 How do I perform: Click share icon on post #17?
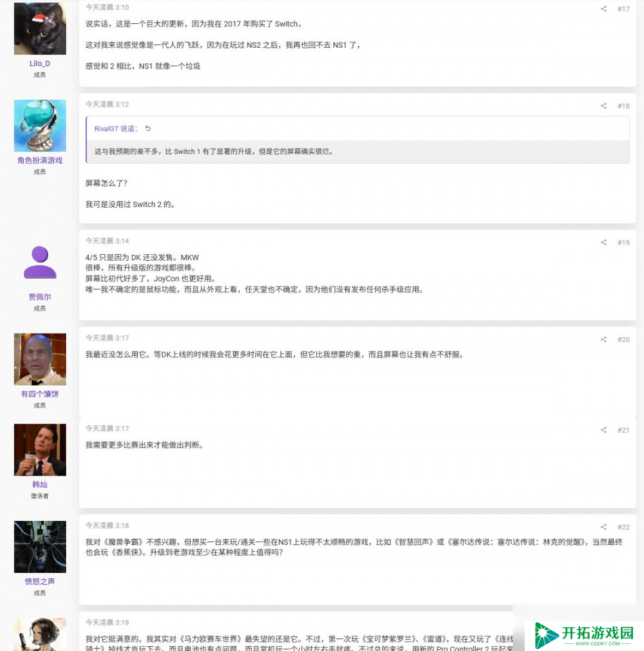(x=603, y=9)
